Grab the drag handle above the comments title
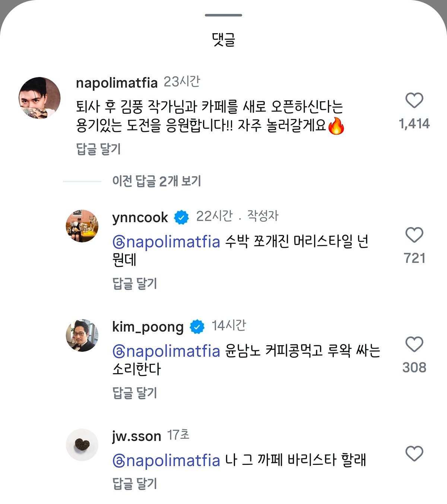The image size is (447, 504). tap(223, 15)
